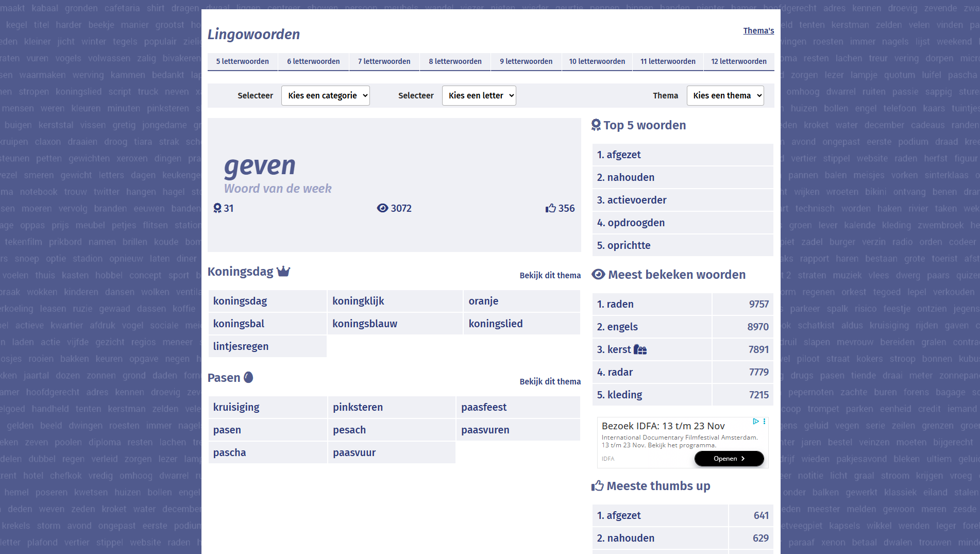The height and width of the screenshot is (554, 980).
Task: Click Bekijk dit thema for Pasen
Action: (550, 381)
